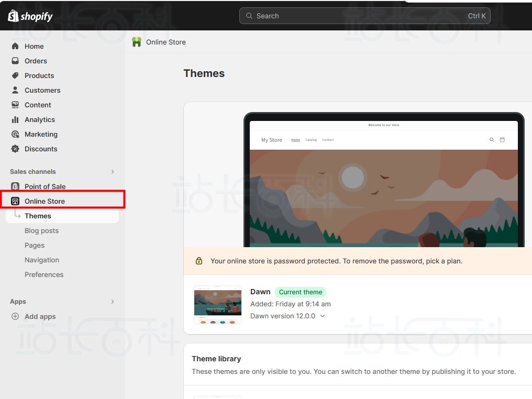The width and height of the screenshot is (532, 399).
Task: Click the lock icon in password banner
Action: [x=199, y=261]
